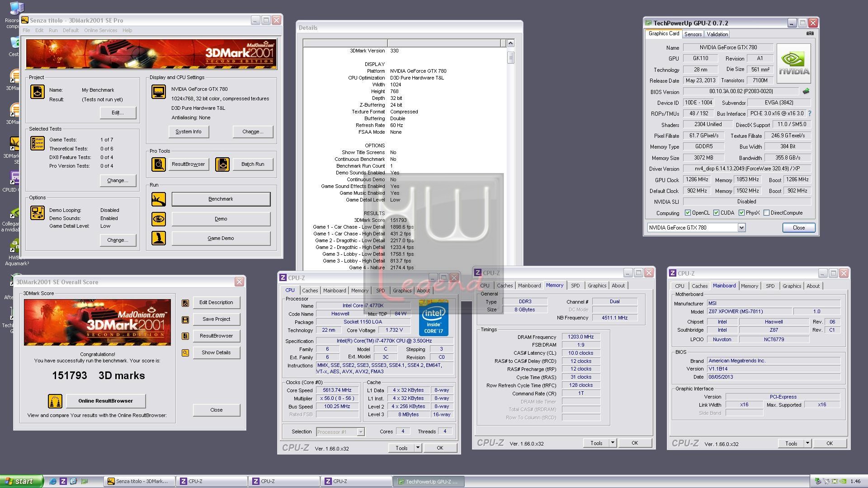Screen dimensions: 868x488
Task: Click the ResultBrowser icon in Overall Score dialog
Action: (x=185, y=336)
